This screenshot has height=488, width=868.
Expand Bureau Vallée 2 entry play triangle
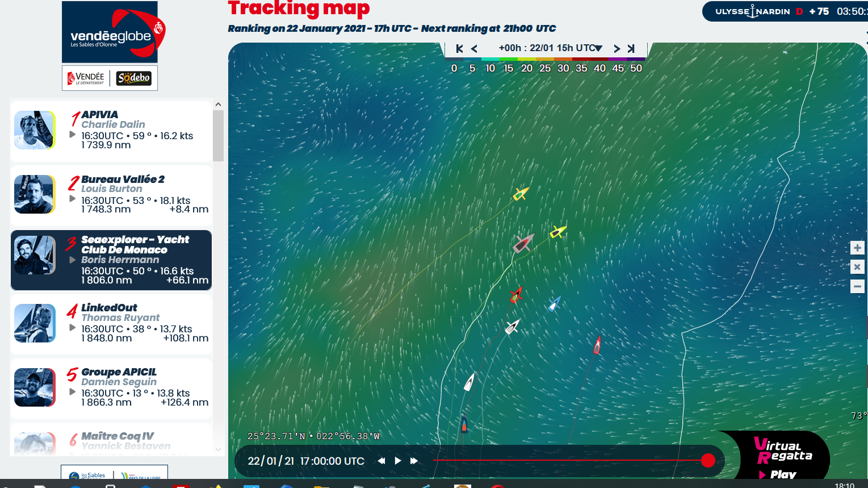point(72,199)
